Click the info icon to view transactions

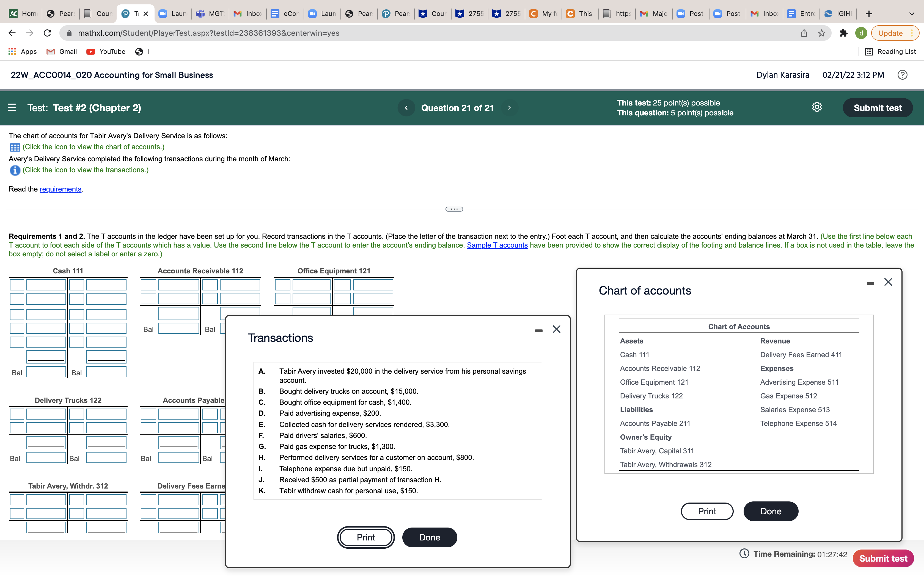[x=14, y=170]
